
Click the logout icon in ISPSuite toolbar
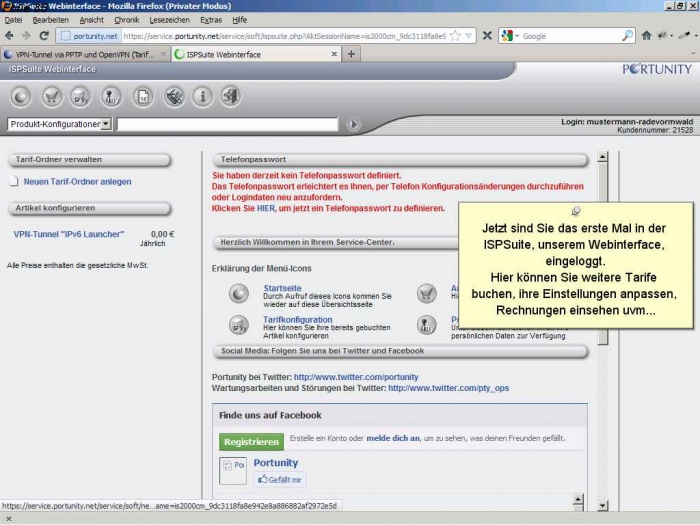[231, 96]
